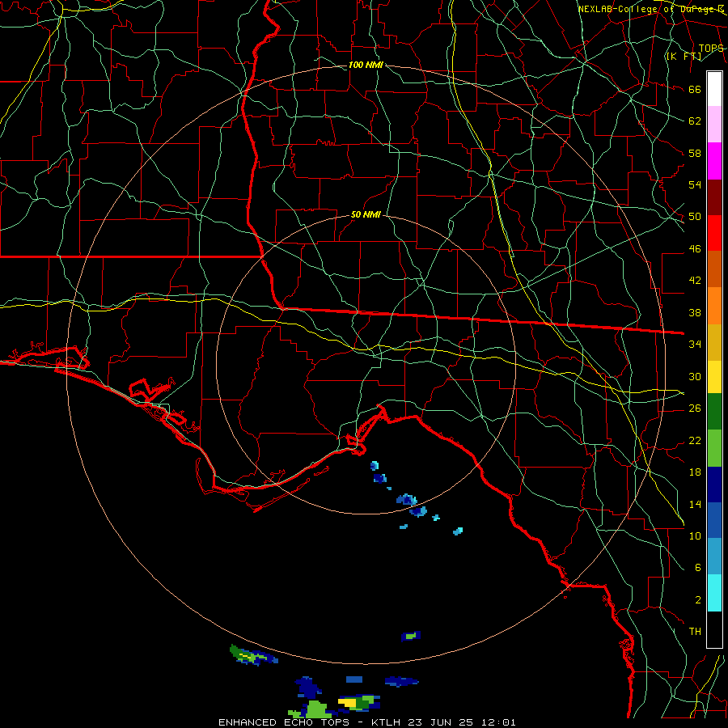The height and width of the screenshot is (728, 728).
Task: Click the legend label 'TH'
Action: click(695, 631)
